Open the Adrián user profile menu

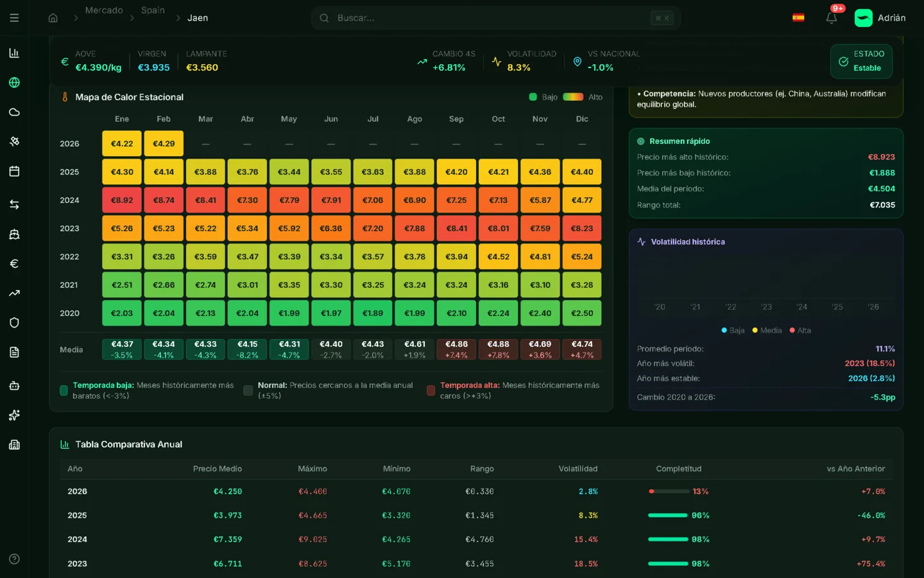[x=880, y=18]
